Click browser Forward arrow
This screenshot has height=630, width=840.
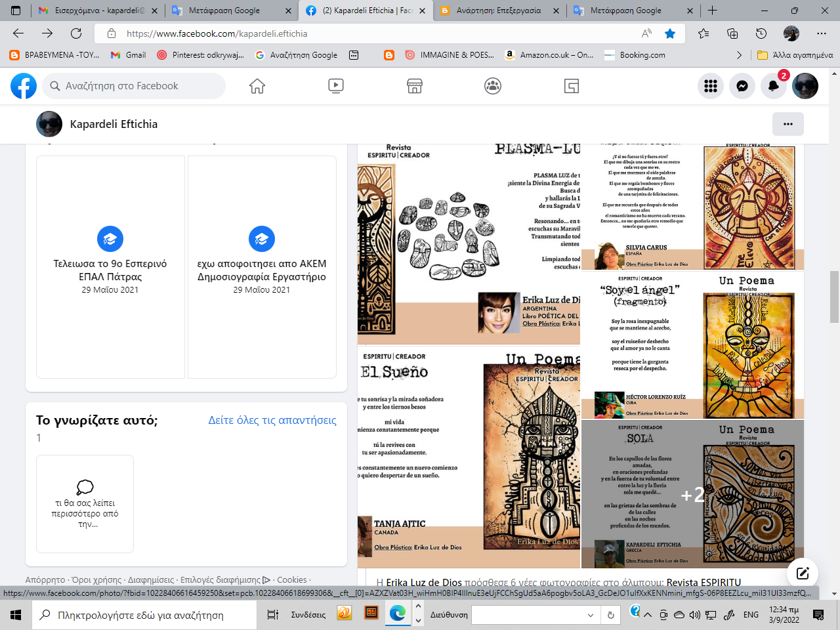coord(47,33)
